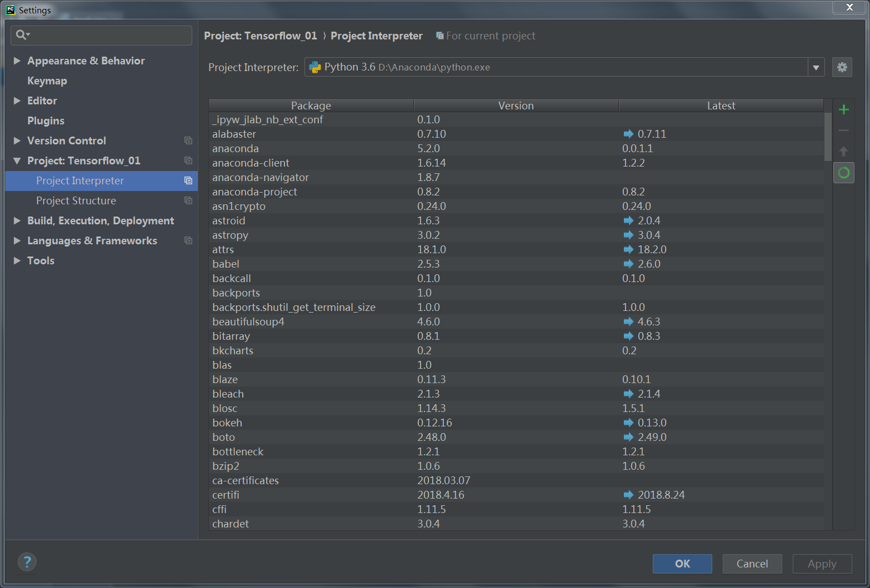Click the For current project icon

pyautogui.click(x=440, y=36)
